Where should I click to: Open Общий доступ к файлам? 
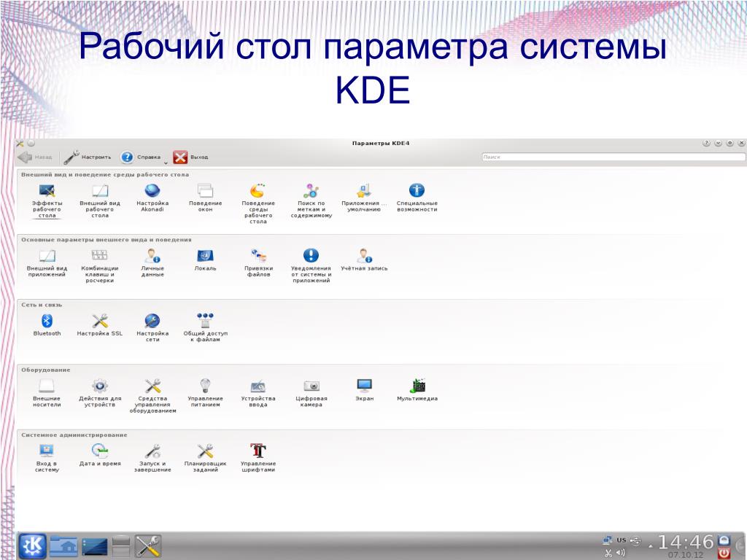(x=205, y=328)
